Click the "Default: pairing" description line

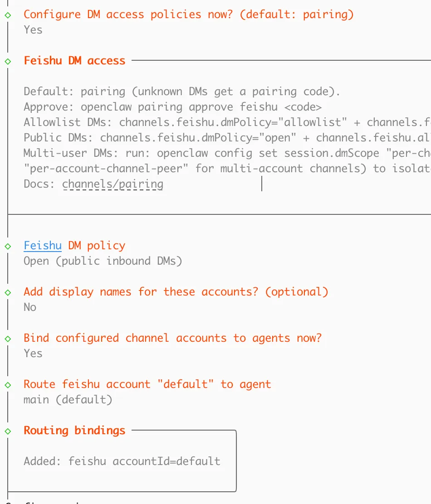pyautogui.click(x=182, y=92)
